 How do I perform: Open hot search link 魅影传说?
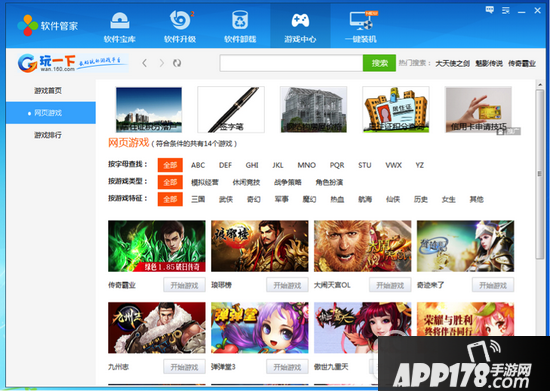coord(489,63)
